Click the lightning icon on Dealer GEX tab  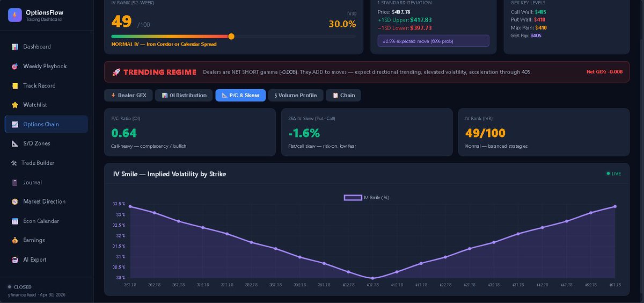click(x=113, y=95)
